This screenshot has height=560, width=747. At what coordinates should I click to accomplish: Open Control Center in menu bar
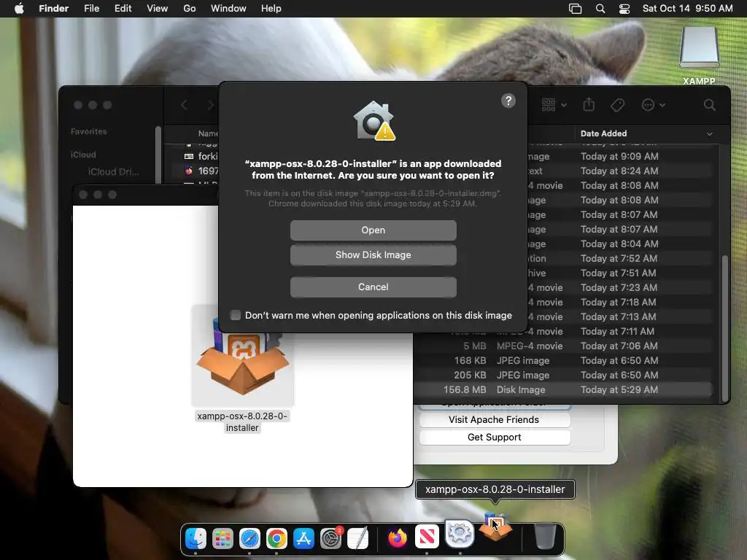coord(624,9)
